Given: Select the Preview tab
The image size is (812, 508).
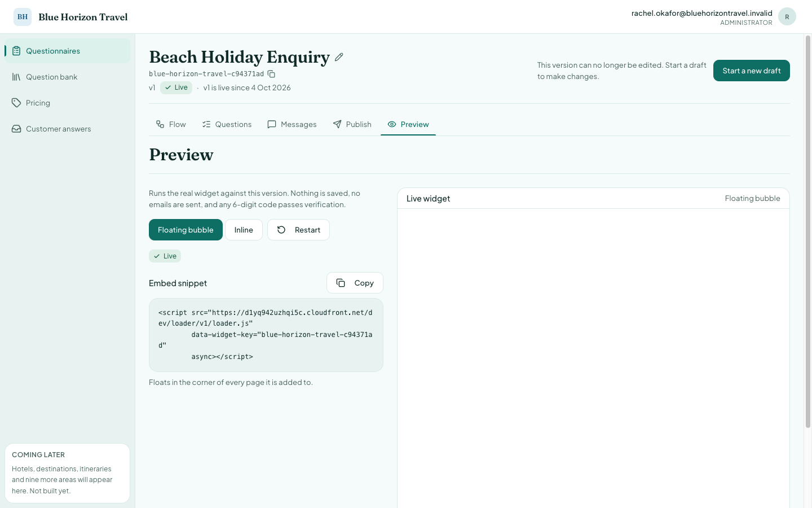Looking at the screenshot, I should [408, 124].
